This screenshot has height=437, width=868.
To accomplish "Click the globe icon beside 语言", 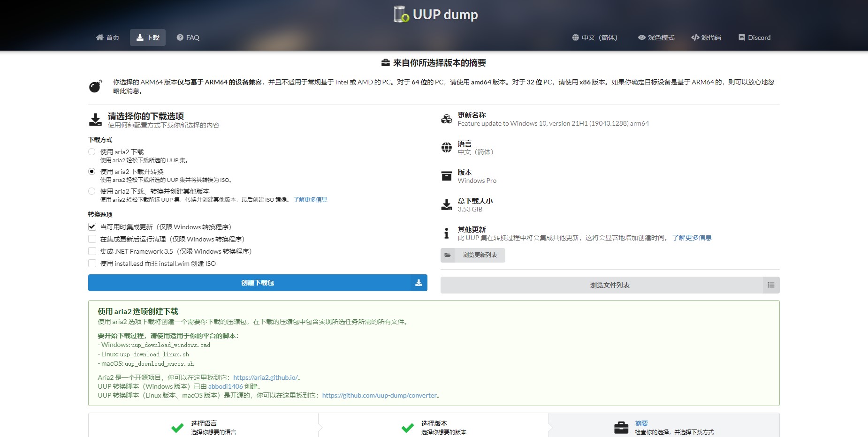I will point(447,148).
